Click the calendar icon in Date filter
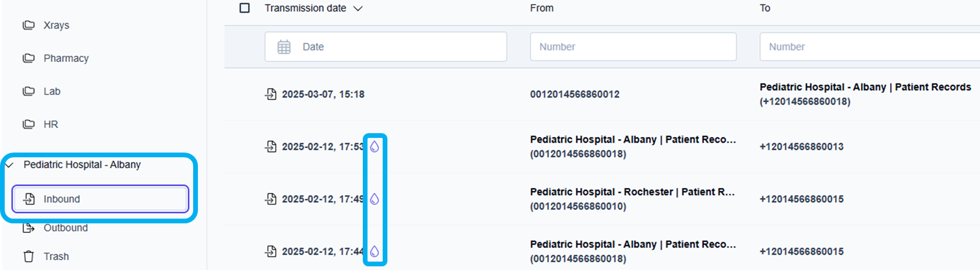The width and height of the screenshot is (980, 270). click(284, 47)
